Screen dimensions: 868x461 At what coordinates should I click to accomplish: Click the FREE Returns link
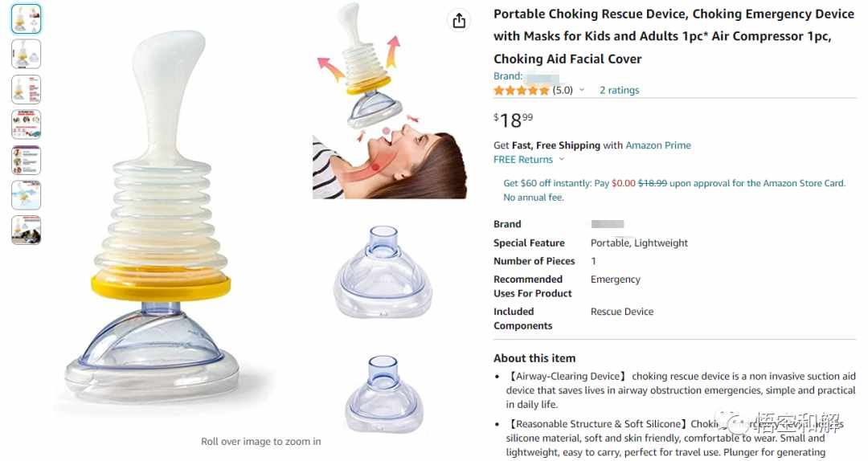click(523, 159)
